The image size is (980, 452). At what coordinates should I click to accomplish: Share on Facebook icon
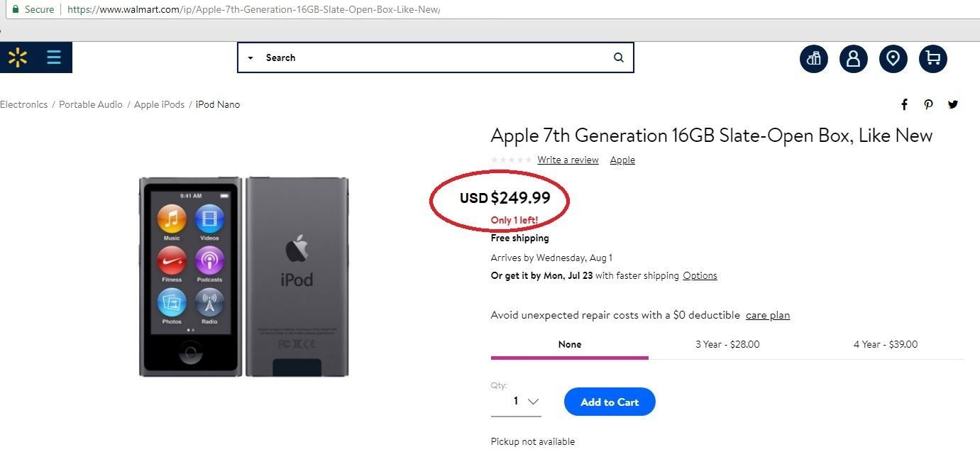(x=904, y=104)
